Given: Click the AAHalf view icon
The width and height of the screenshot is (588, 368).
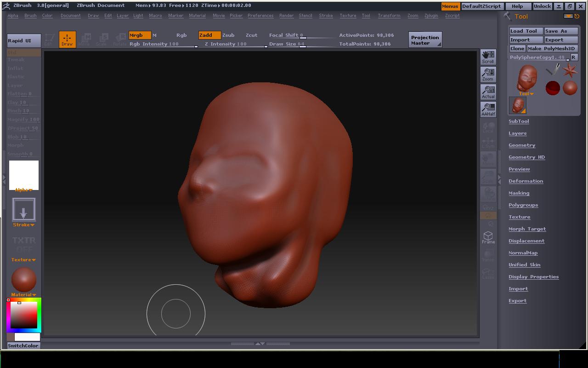Looking at the screenshot, I should 488,109.
